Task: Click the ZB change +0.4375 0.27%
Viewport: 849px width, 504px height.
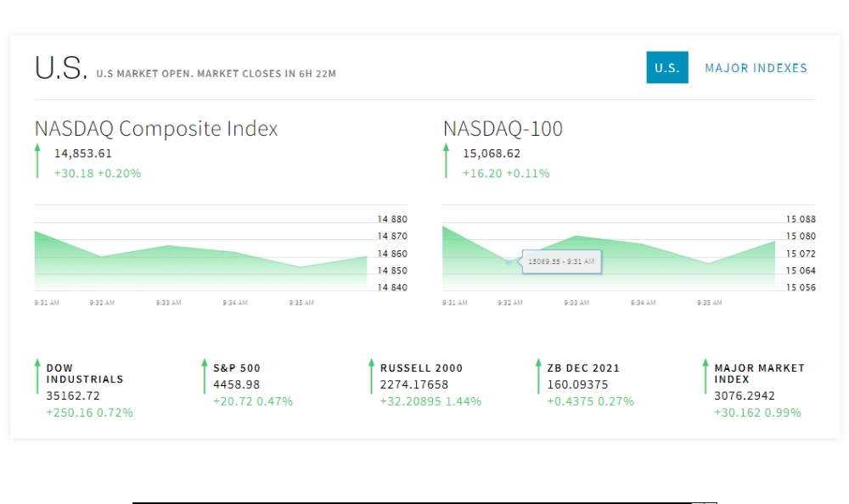Action: pyautogui.click(x=590, y=401)
